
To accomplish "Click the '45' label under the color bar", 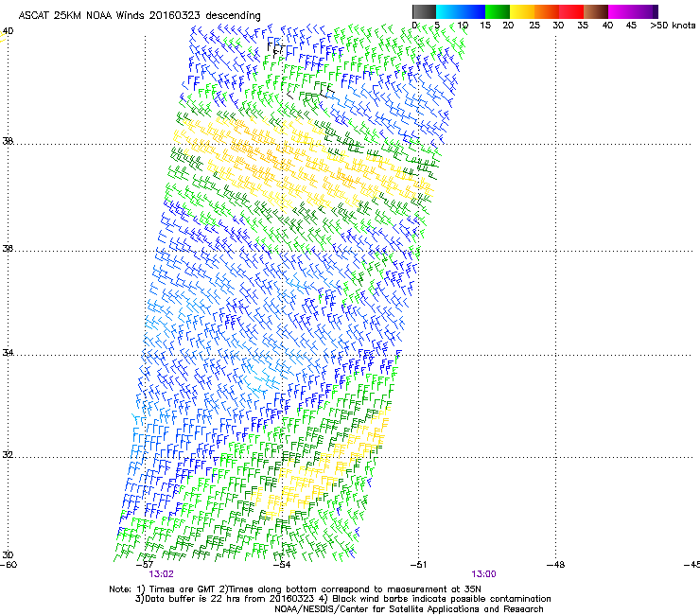I will click(631, 26).
